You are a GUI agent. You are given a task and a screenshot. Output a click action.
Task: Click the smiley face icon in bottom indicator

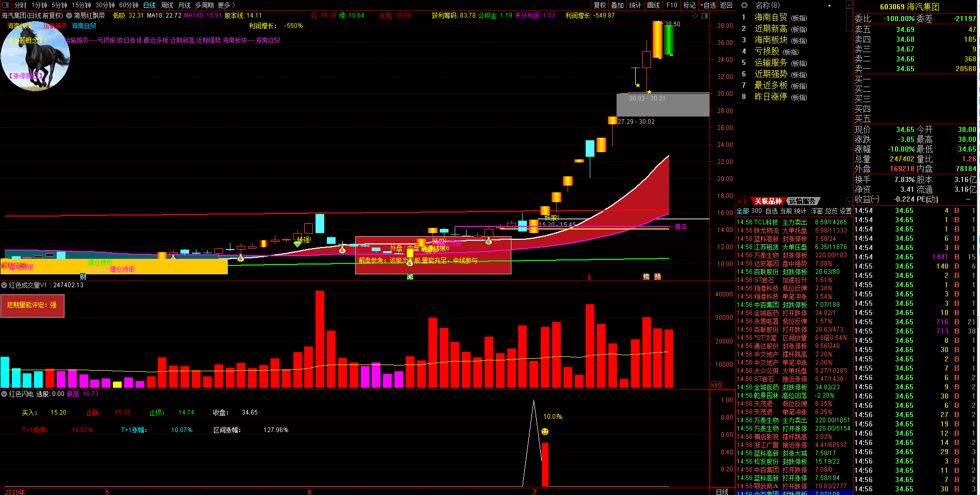545,432
